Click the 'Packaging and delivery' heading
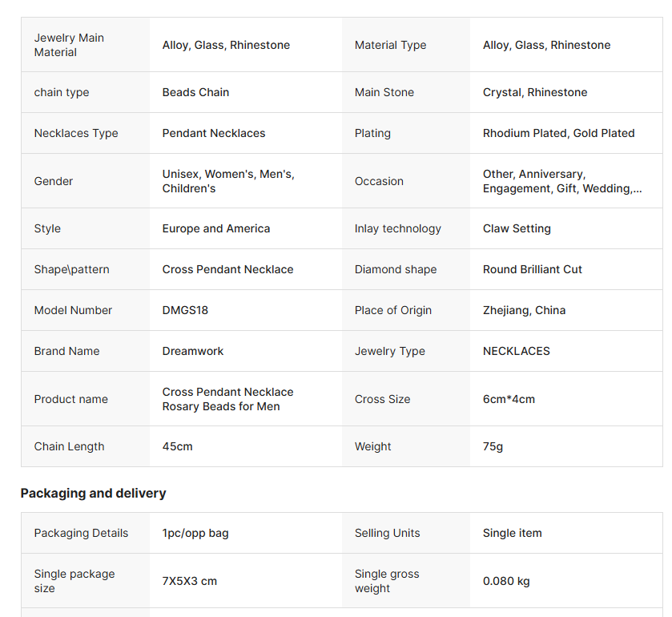This screenshot has height=617, width=672. (93, 493)
